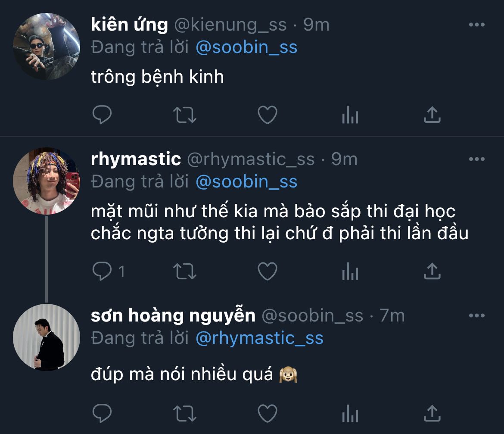Image resolution: width=504 pixels, height=434 pixels.
Task: Click sơn hoàng nguyễn's display name
Action: coord(173,316)
